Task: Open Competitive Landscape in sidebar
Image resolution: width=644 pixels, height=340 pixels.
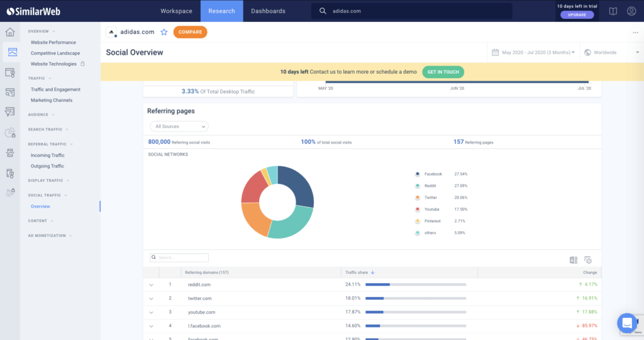Action: (55, 53)
